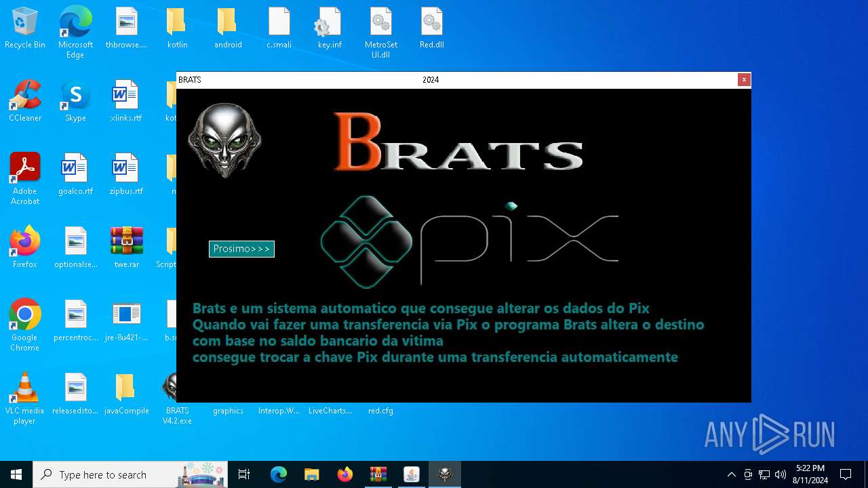Select goalco.rtf document
The width and height of the screenshot is (868, 488).
point(75,175)
